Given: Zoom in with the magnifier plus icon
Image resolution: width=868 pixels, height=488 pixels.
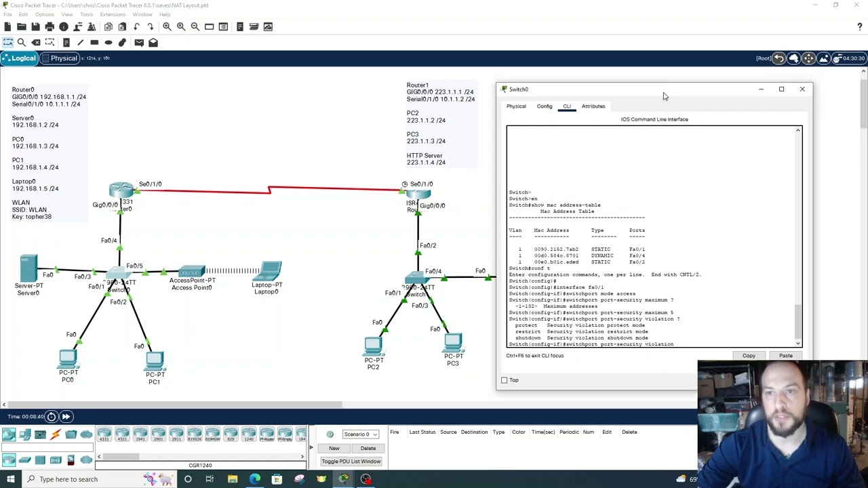Looking at the screenshot, I should [x=167, y=26].
